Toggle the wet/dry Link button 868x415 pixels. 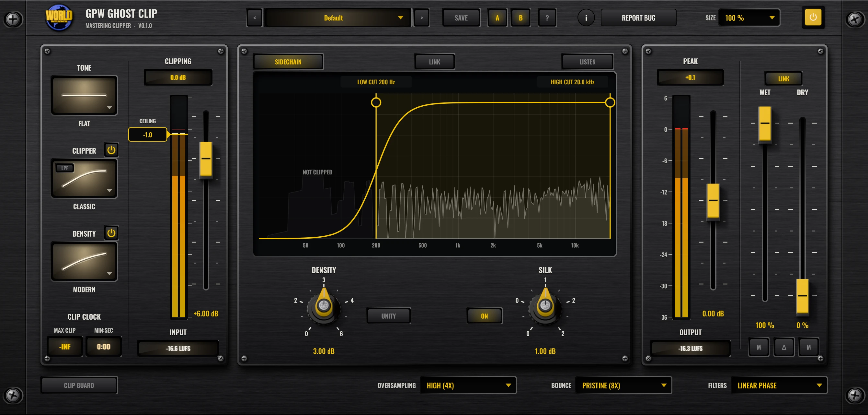coord(783,78)
